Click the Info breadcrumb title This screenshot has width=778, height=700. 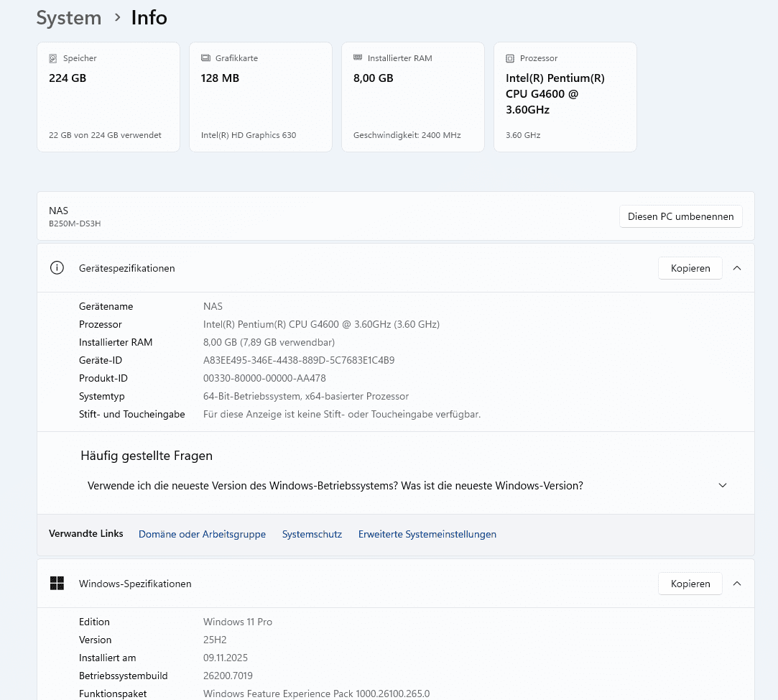point(149,18)
